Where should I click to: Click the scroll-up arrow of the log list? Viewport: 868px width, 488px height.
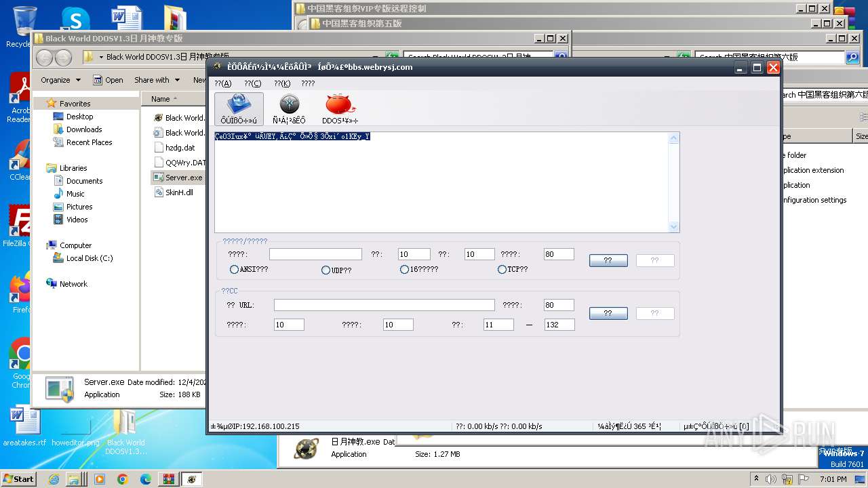tap(673, 138)
